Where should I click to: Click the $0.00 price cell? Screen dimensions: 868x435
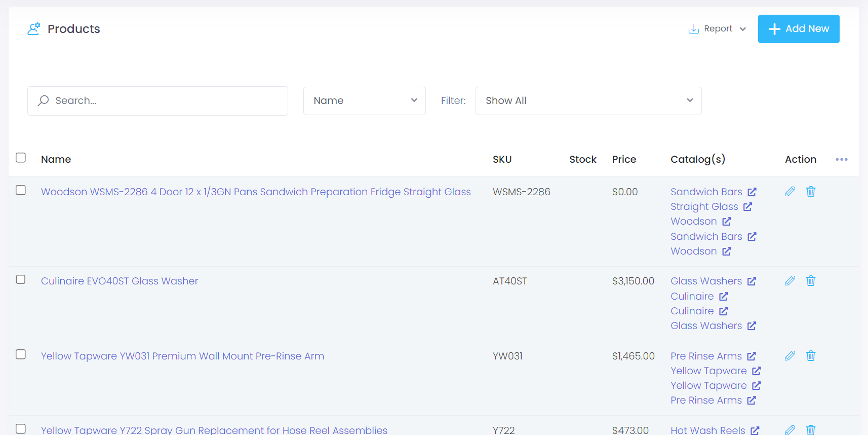625,192
